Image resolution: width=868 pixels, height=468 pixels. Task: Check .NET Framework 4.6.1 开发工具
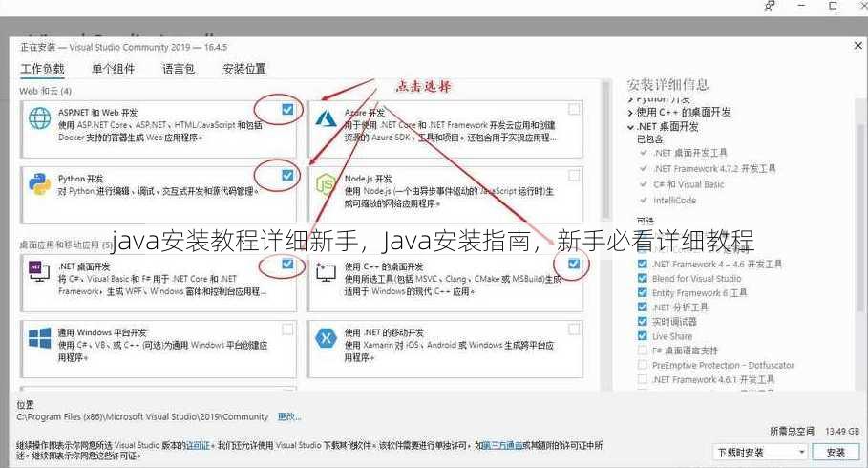point(642,379)
